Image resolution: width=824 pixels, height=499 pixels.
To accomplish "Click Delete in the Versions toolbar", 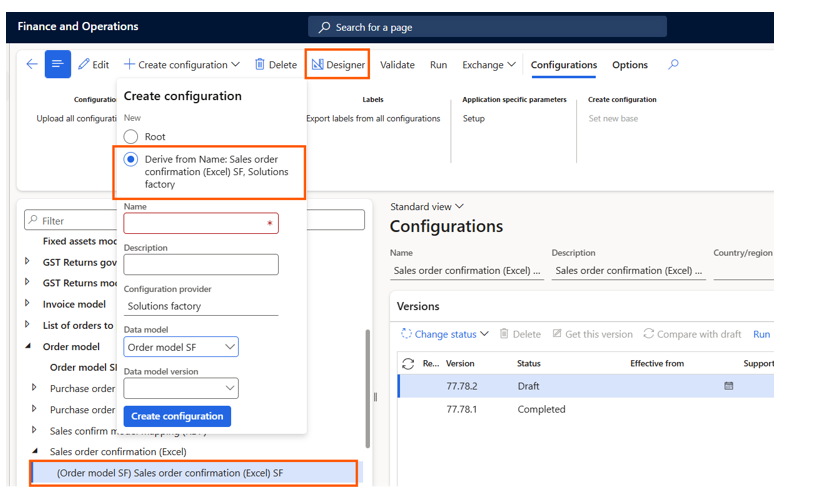I will (520, 334).
